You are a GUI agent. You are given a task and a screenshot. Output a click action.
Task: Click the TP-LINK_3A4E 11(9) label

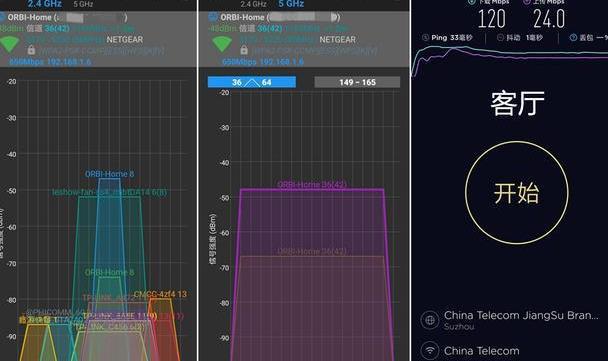pos(120,316)
